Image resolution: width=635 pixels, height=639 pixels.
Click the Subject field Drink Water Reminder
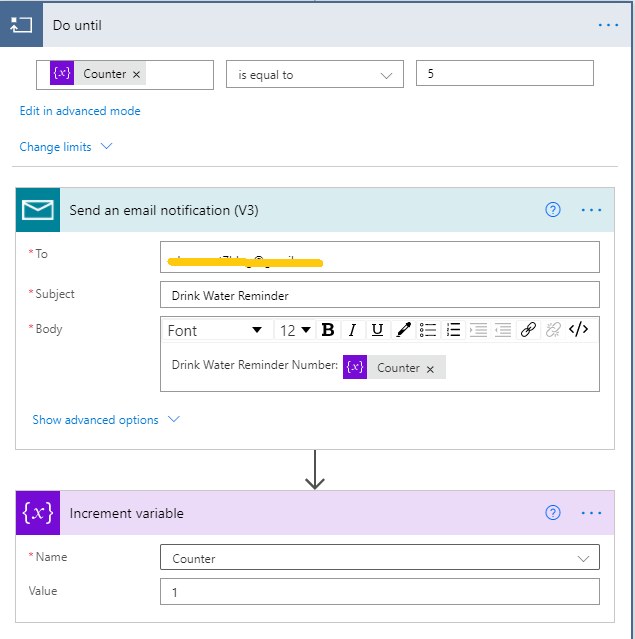pos(379,295)
